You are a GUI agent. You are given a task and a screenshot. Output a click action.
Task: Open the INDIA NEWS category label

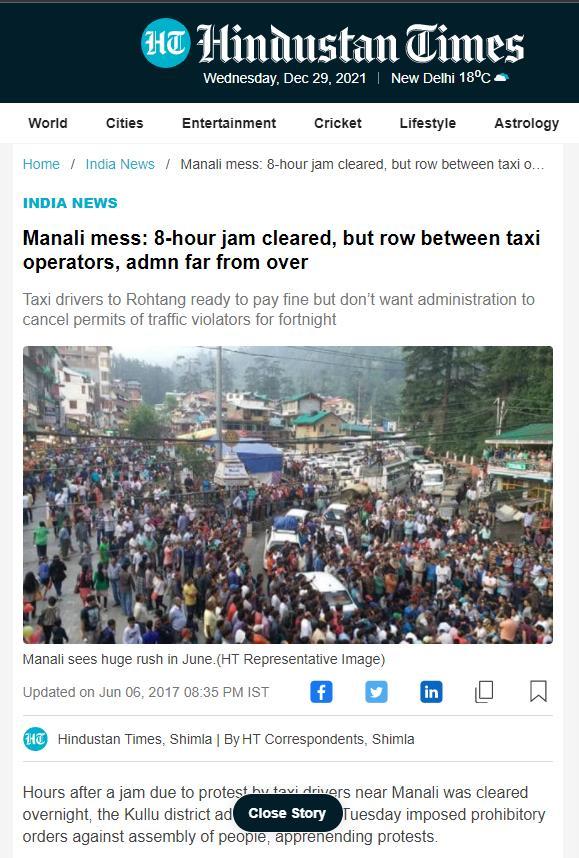click(70, 203)
